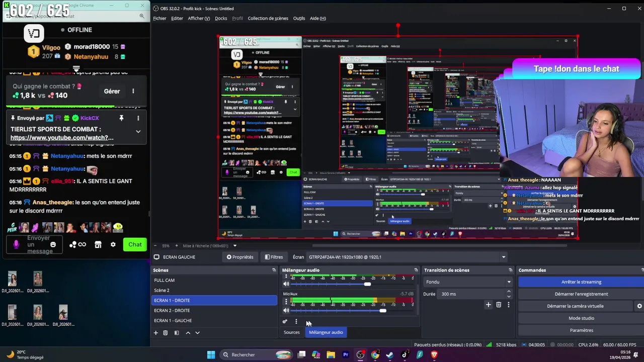Open the Fichier menu
The height and width of the screenshot is (362, 644).
point(159,18)
